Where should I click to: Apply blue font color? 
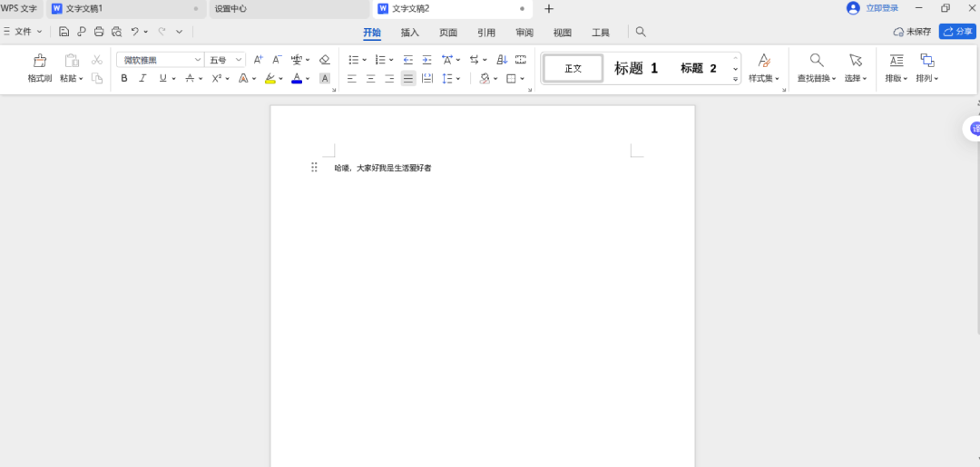pos(297,79)
